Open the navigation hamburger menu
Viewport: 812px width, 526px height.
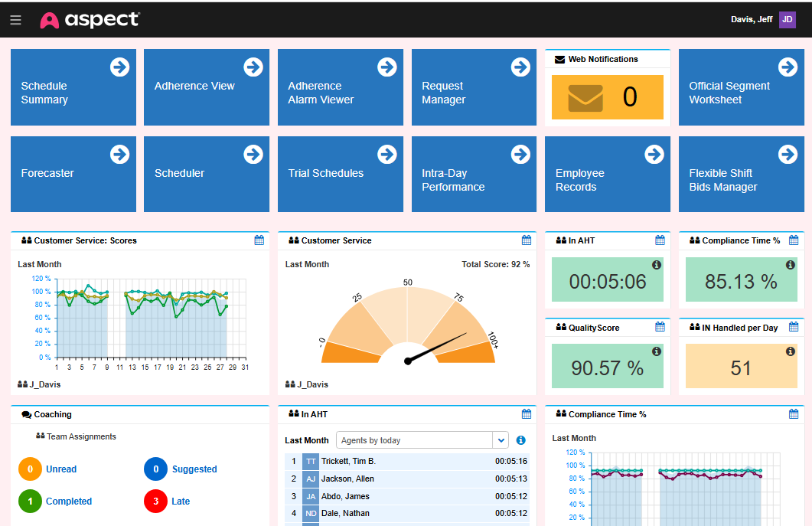click(x=15, y=20)
